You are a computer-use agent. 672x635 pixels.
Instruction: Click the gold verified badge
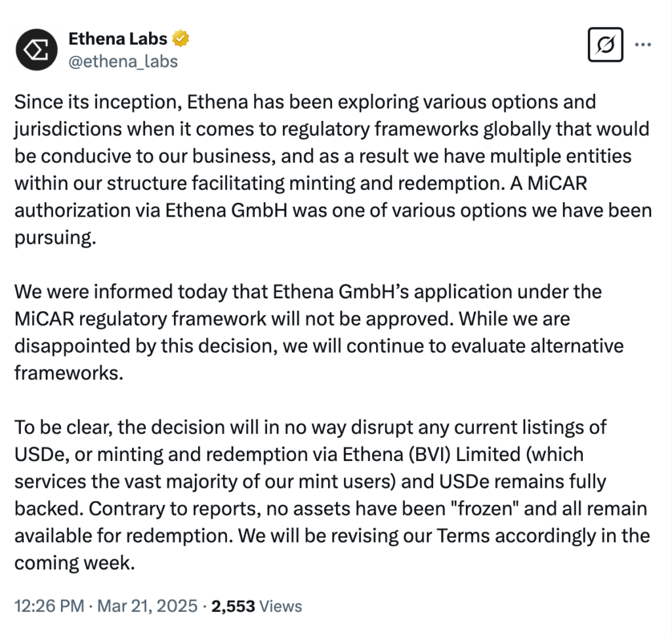181,39
